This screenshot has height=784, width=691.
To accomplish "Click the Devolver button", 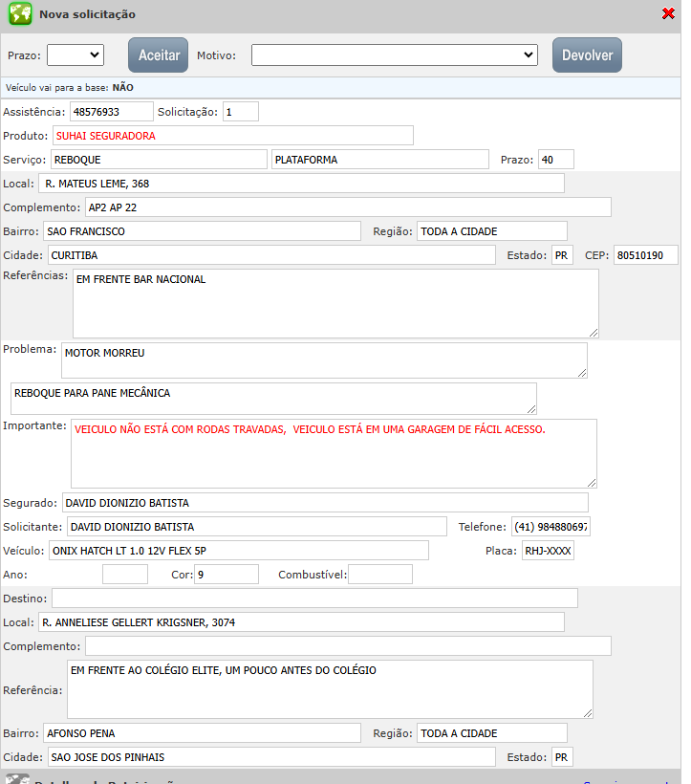I will click(x=587, y=55).
